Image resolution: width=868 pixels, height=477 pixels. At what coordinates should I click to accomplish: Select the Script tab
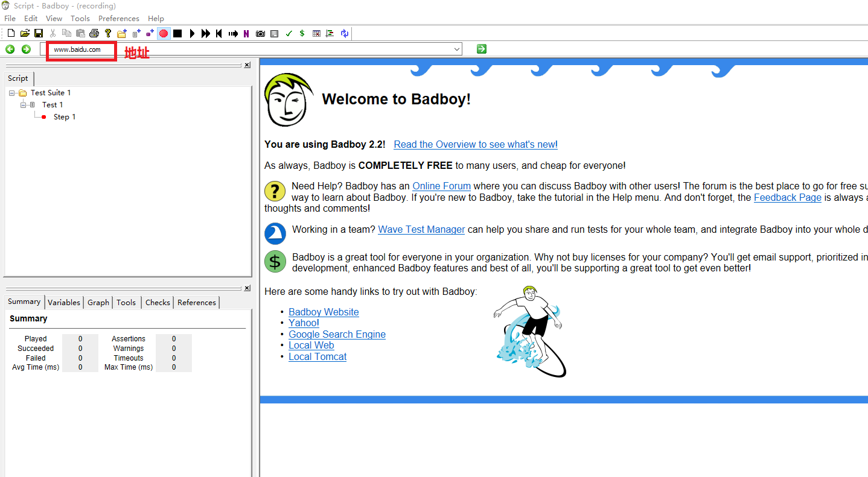click(x=18, y=78)
